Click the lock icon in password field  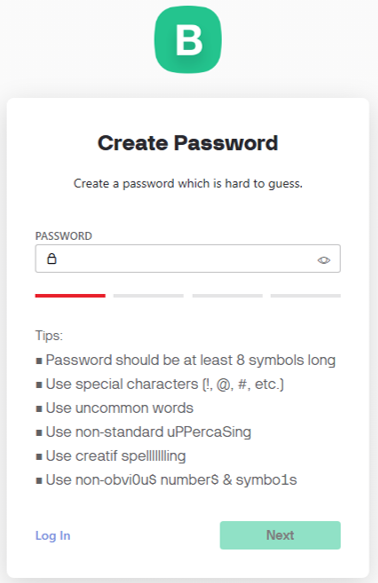52,258
